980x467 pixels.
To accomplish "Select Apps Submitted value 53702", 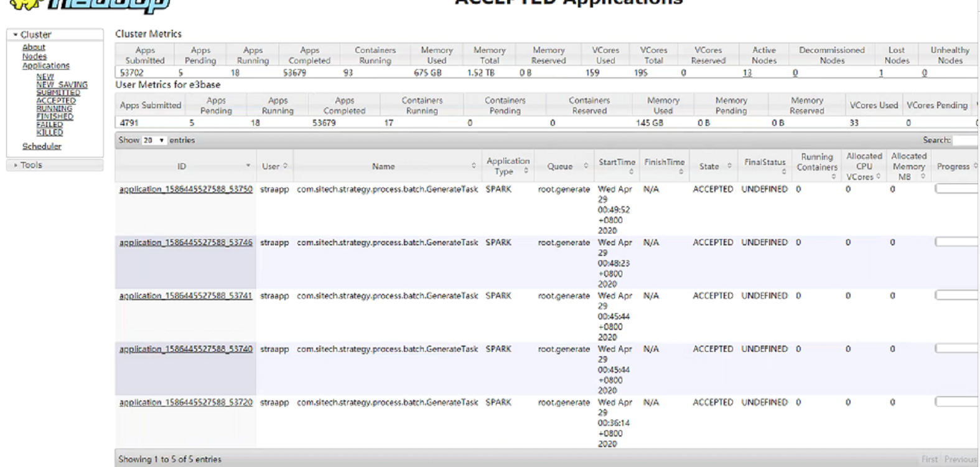I will click(x=132, y=73).
